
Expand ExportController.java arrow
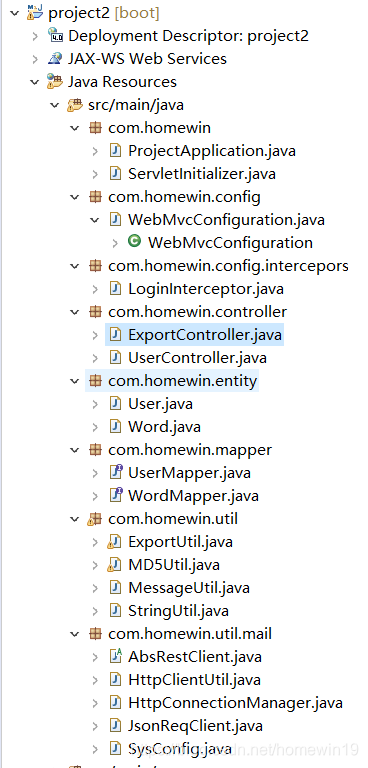click(95, 335)
